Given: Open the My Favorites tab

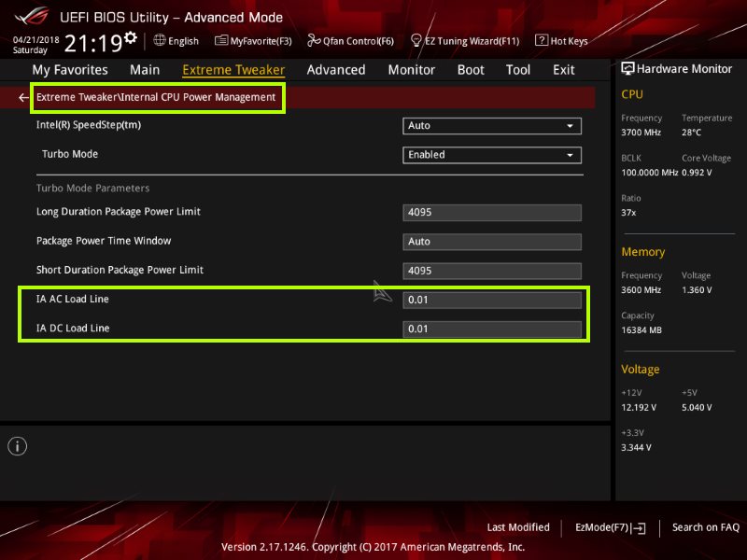Looking at the screenshot, I should pyautogui.click(x=70, y=70).
